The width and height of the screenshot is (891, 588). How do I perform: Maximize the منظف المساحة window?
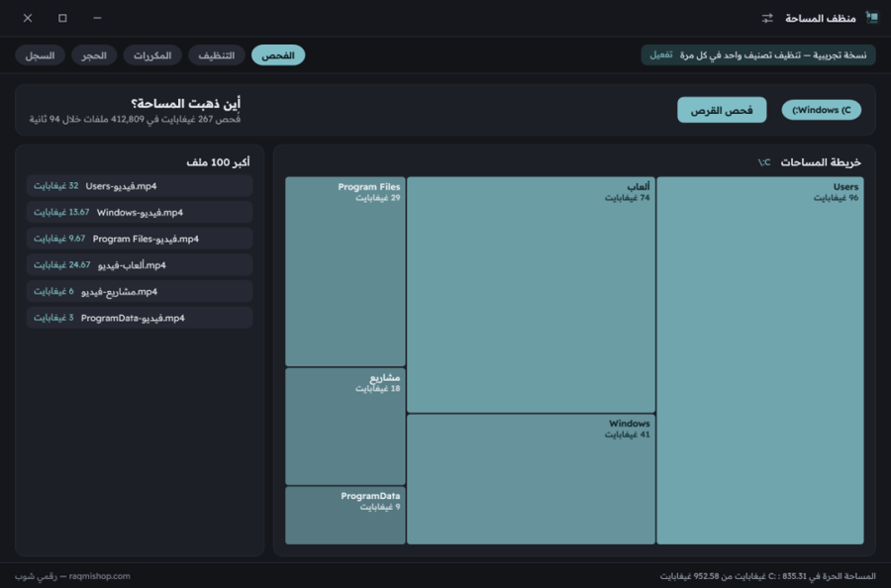pos(62,18)
